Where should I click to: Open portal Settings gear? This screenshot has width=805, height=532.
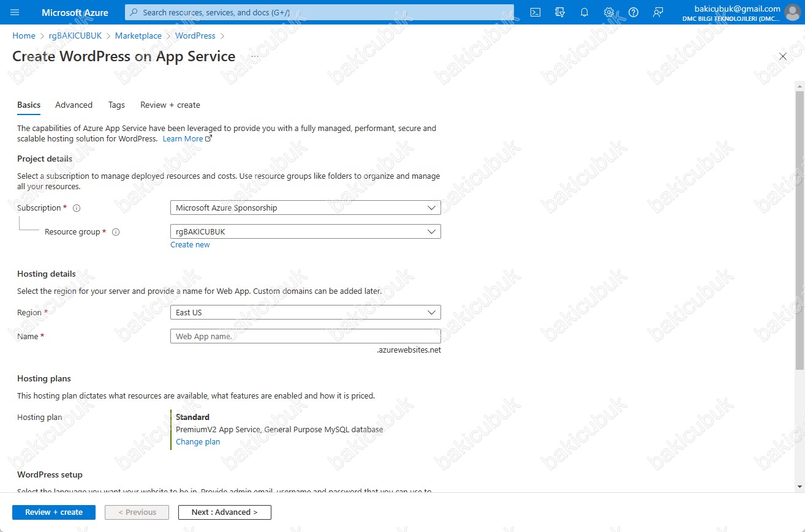[609, 12]
